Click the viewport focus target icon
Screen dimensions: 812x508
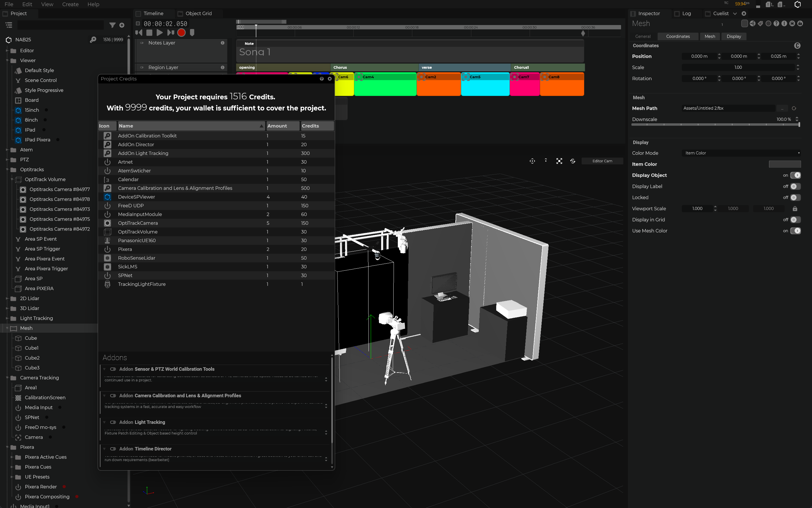tap(532, 161)
